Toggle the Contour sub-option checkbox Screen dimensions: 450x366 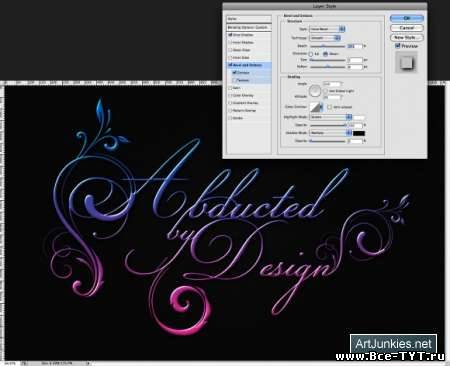234,72
